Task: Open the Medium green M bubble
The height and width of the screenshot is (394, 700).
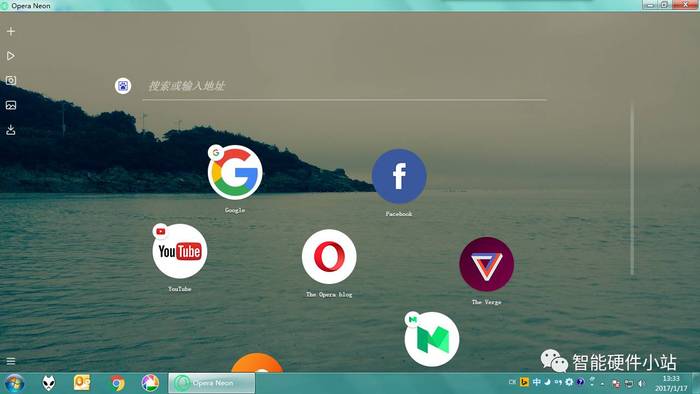Action: (432, 339)
